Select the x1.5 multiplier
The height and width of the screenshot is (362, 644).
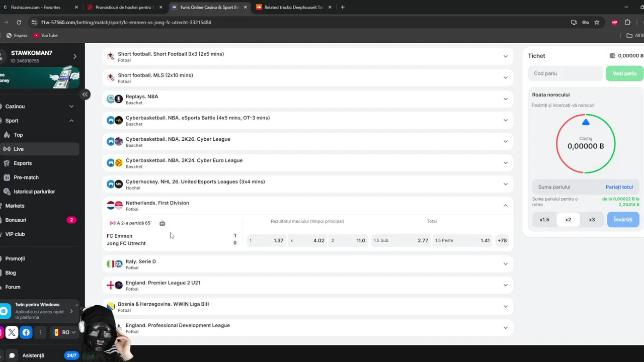(x=544, y=220)
